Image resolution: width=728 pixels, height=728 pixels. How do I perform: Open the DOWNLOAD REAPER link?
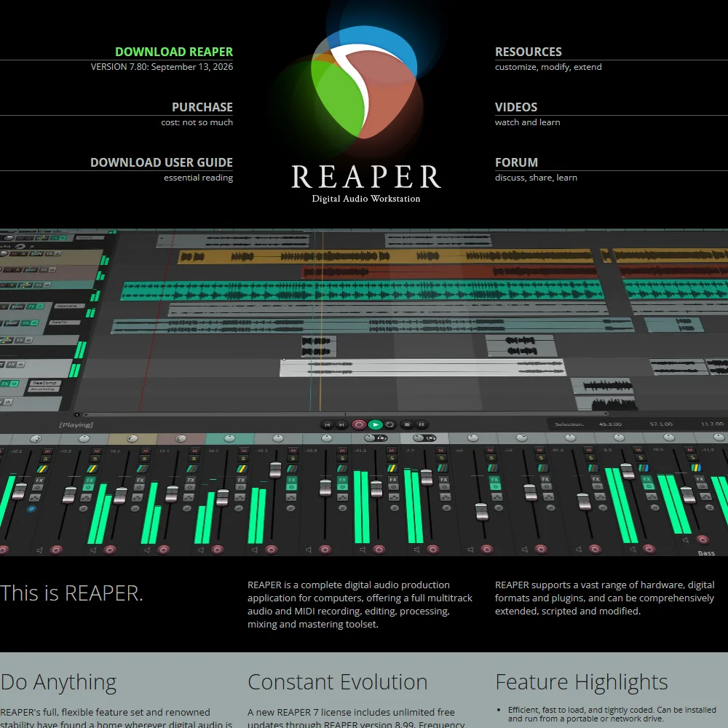174,52
